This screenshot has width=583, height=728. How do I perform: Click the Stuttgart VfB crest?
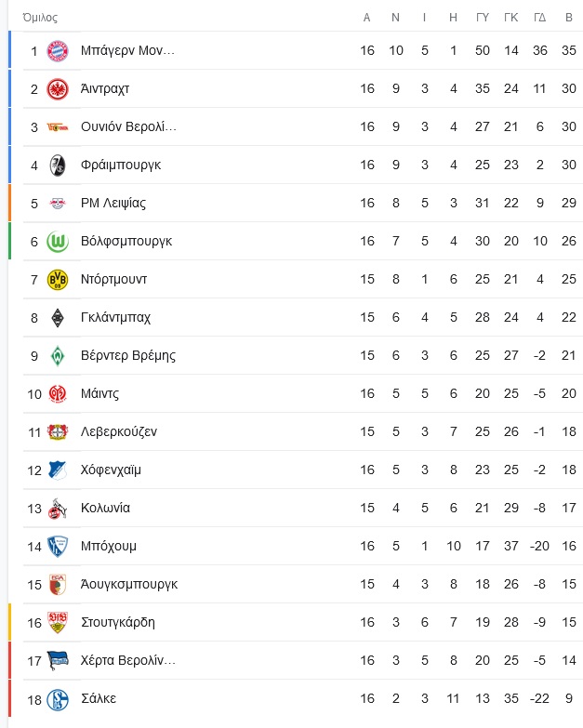(58, 623)
